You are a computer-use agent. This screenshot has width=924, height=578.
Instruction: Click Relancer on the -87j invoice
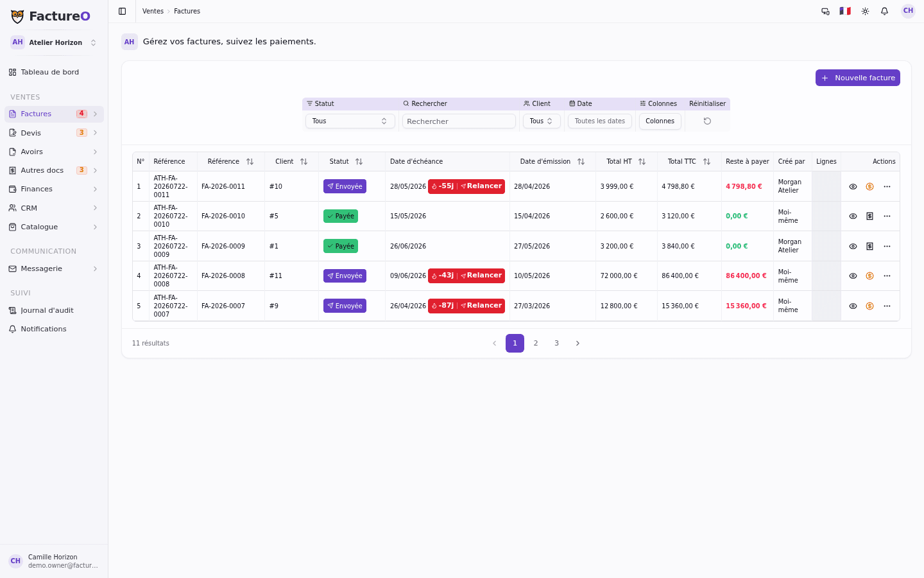coord(481,306)
